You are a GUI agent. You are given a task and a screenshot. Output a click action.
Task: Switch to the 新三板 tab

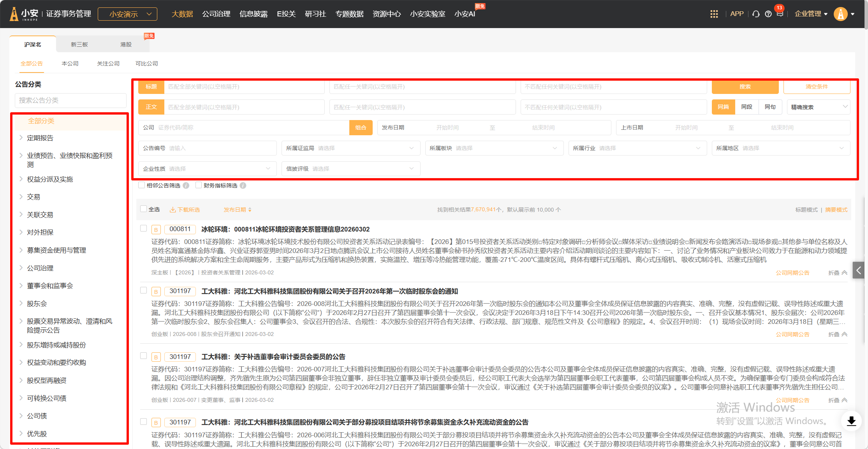coord(79,44)
